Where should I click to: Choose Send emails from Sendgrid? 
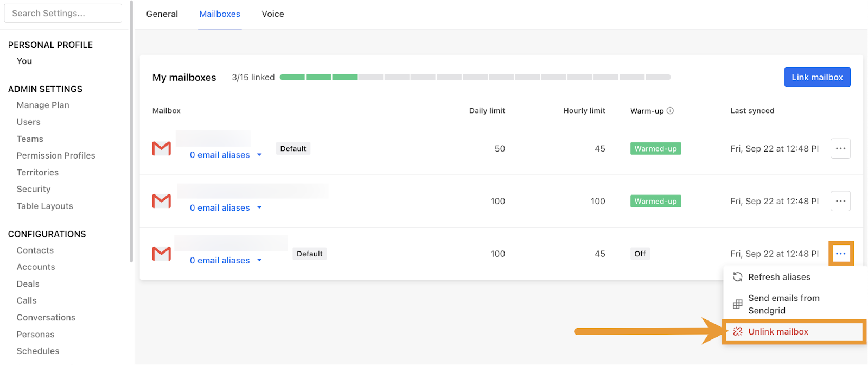pyautogui.click(x=783, y=304)
